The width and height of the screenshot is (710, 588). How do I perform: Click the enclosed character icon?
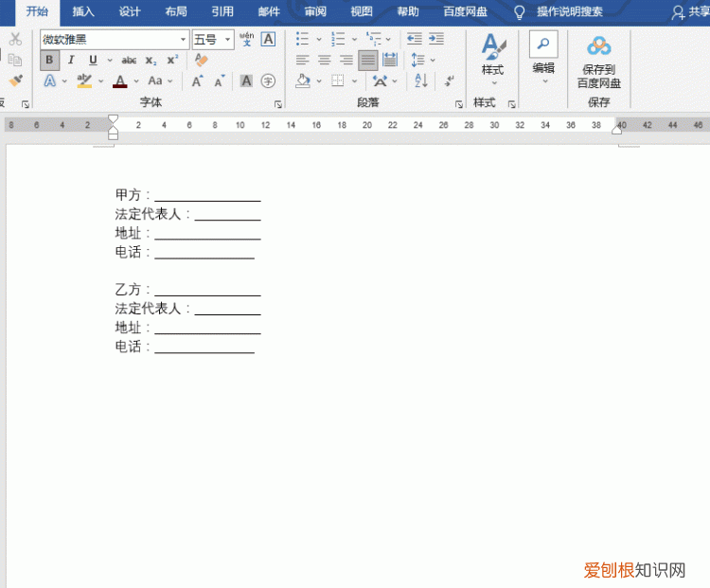(268, 81)
